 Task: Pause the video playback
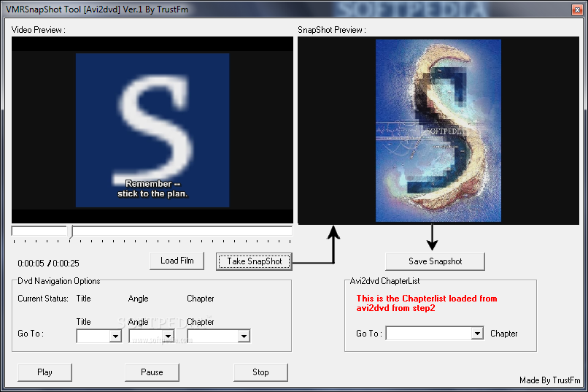(x=152, y=372)
